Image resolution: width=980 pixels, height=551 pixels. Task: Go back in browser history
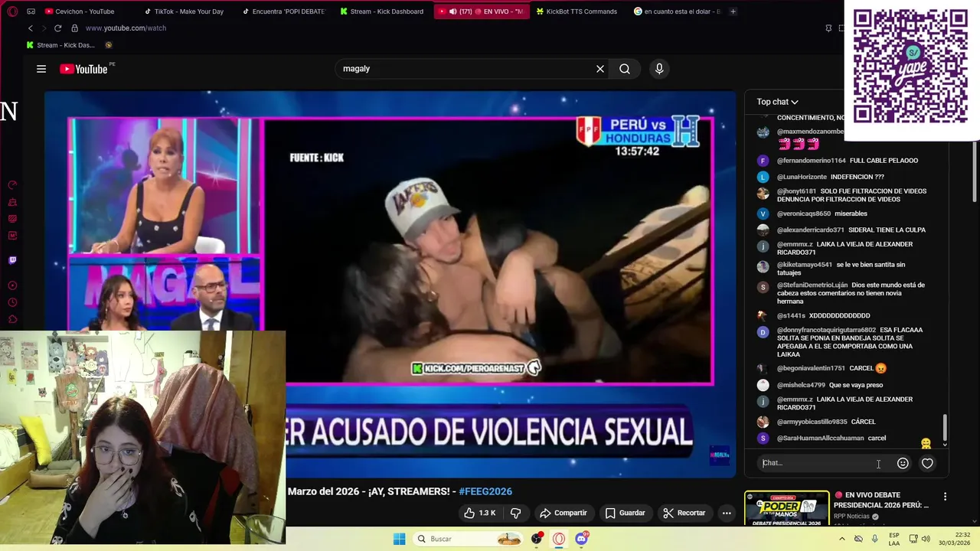(30, 28)
